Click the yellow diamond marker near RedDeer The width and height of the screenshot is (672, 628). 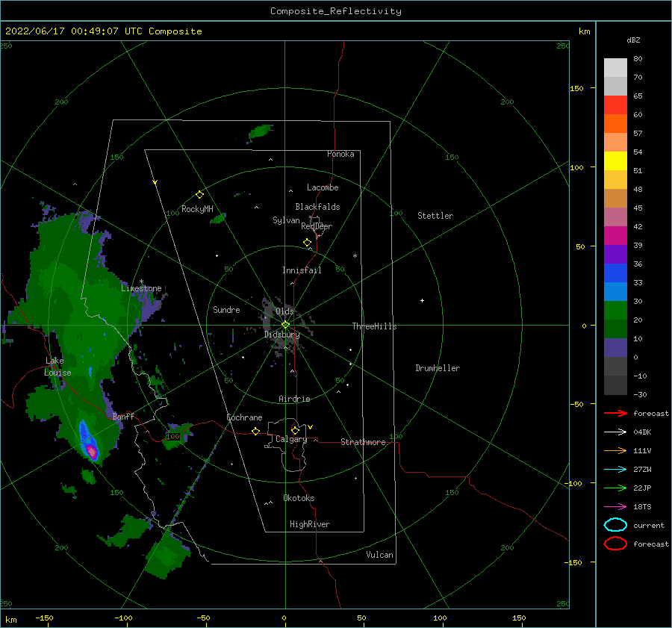[x=307, y=243]
